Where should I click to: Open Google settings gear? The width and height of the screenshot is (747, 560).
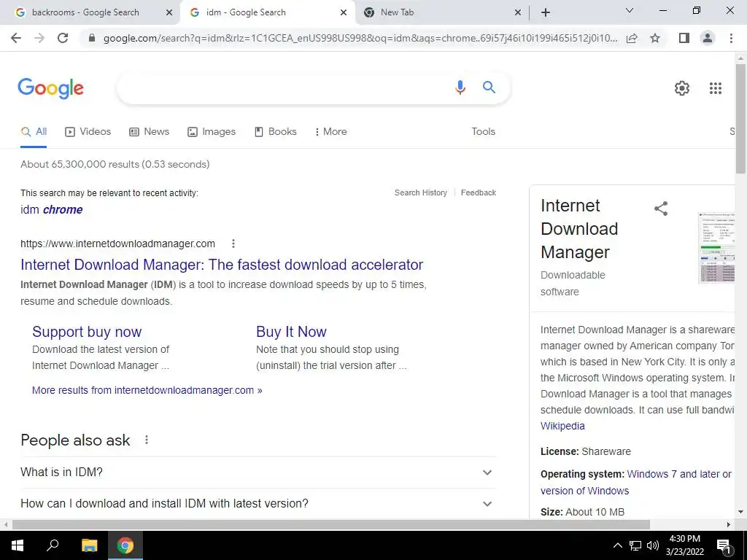[x=682, y=88]
